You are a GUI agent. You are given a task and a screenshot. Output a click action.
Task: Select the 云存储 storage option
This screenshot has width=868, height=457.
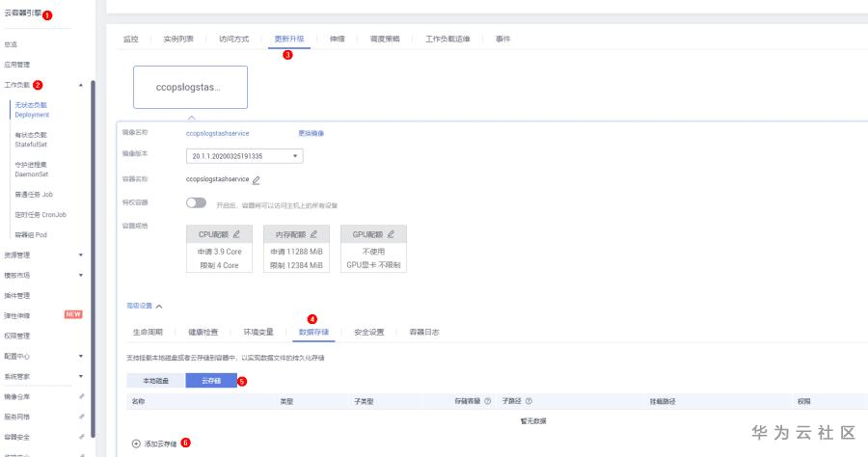click(211, 381)
